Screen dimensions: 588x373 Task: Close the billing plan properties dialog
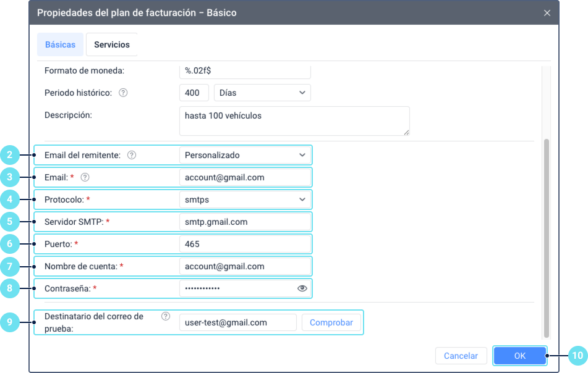tap(547, 13)
